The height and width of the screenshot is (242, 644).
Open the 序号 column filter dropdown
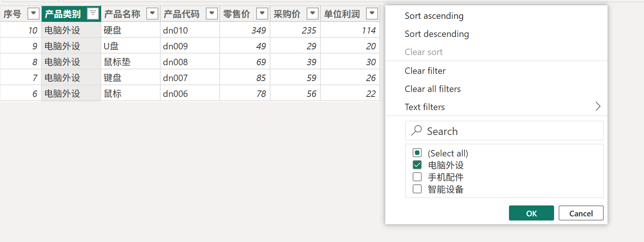tap(33, 14)
